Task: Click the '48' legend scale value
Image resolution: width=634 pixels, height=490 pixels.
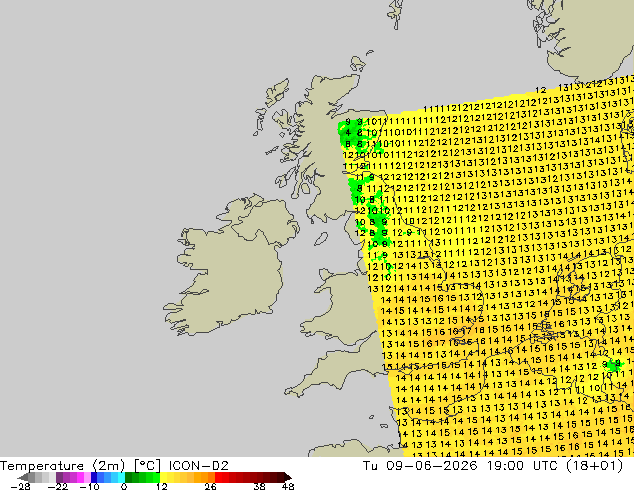Action: (x=288, y=486)
